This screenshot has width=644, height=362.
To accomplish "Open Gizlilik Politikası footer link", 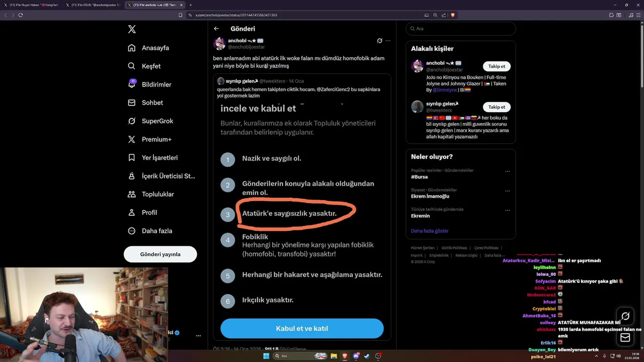I will click(x=454, y=248).
